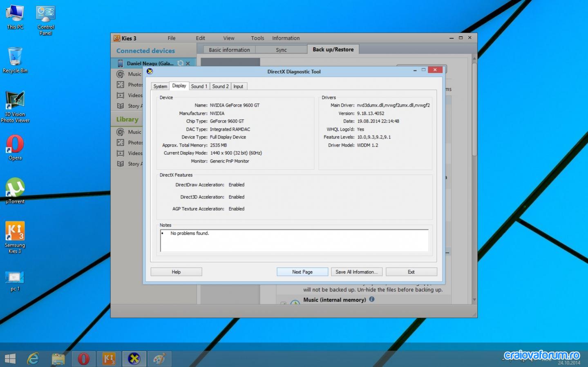Switch to DirectX Diagnostic taskbar button
Image resolution: width=588 pixels, height=367 pixels.
pyautogui.click(x=134, y=359)
